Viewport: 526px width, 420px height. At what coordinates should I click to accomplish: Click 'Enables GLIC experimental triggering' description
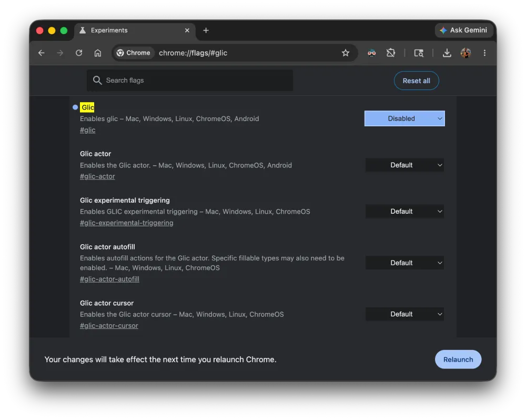pos(195,212)
